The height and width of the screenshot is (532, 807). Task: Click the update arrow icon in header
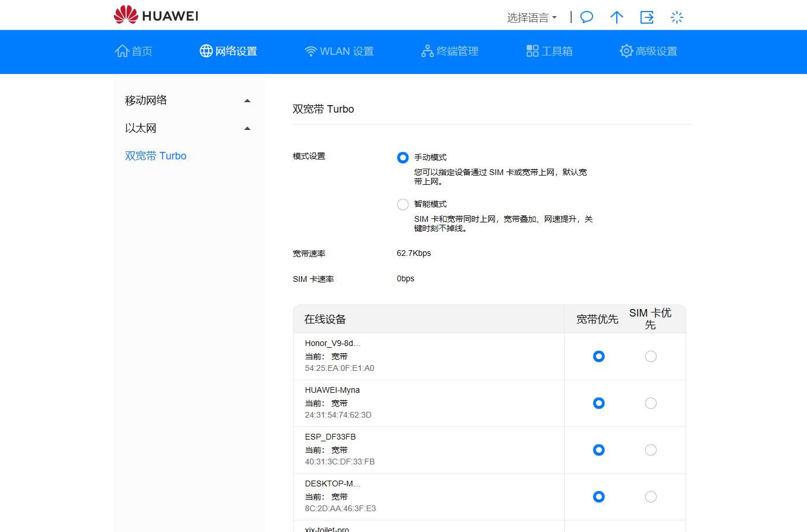(616, 17)
